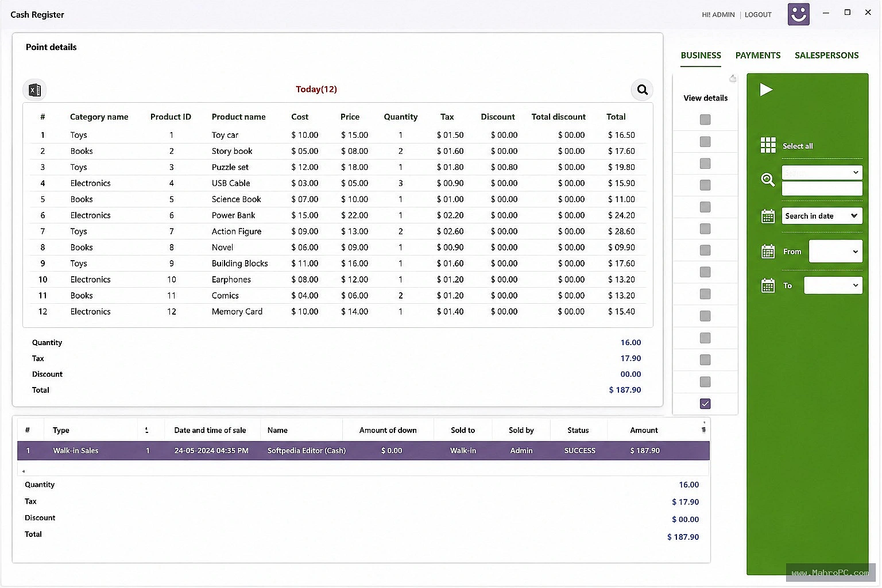The height and width of the screenshot is (588, 882).
Task: Click the left scroll arrow under sales table
Action: coord(24,471)
